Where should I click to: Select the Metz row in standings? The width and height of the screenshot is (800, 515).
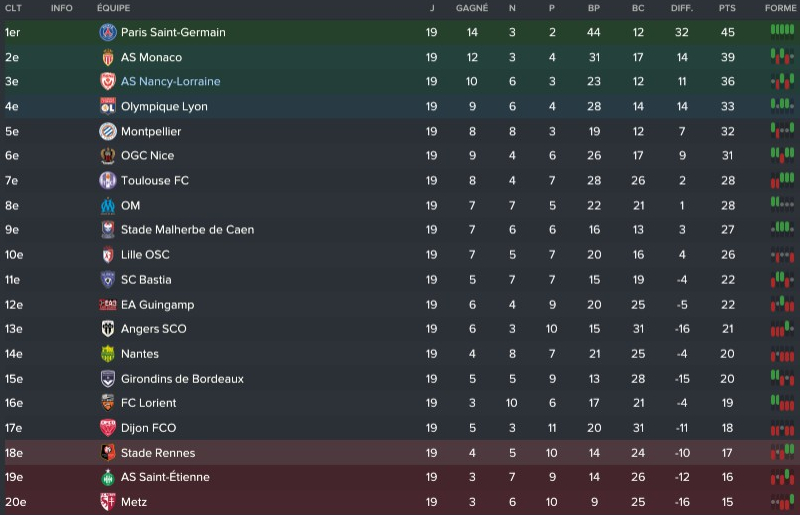point(400,502)
